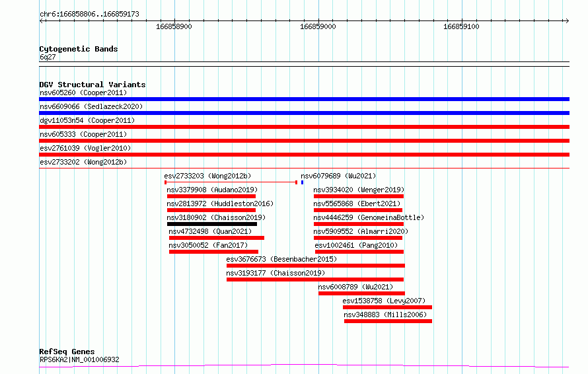Click the right arrow on the coordinate ruler
Viewport: 588px width, 374px height.
[567, 21]
